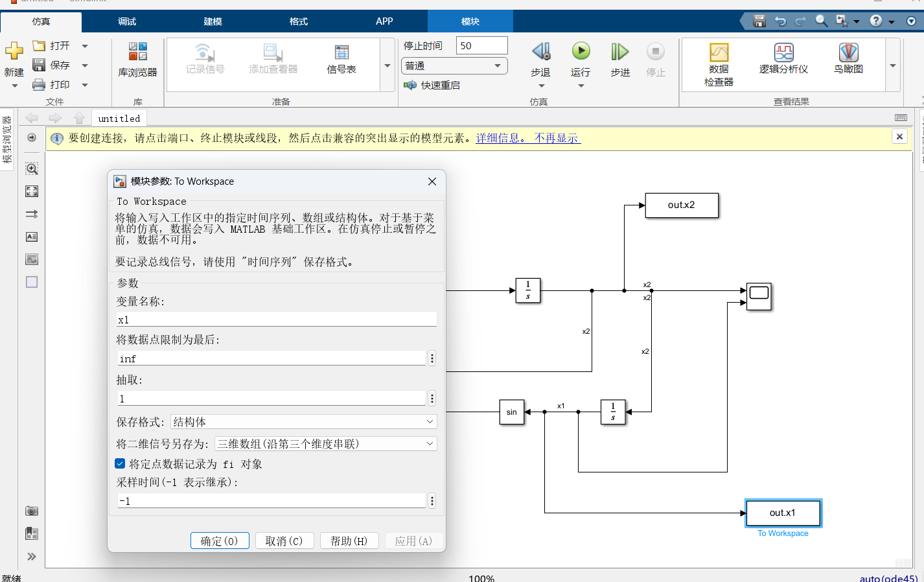Save the model with 保存
Screen dimensions: 924x582
point(51,65)
